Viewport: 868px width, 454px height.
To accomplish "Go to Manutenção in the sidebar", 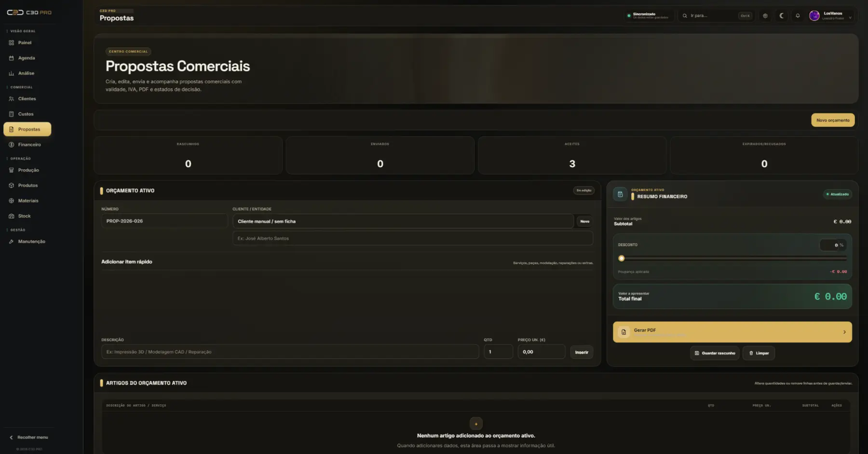I will click(x=27, y=242).
